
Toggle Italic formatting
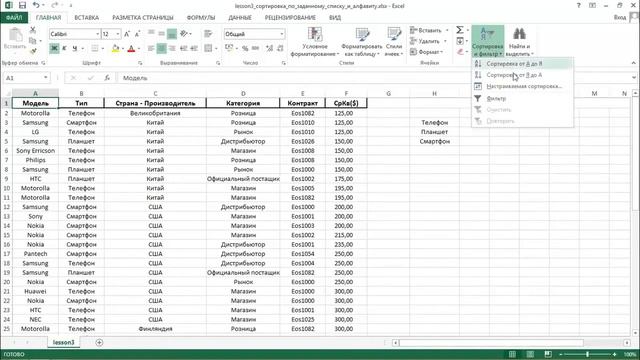click(64, 49)
